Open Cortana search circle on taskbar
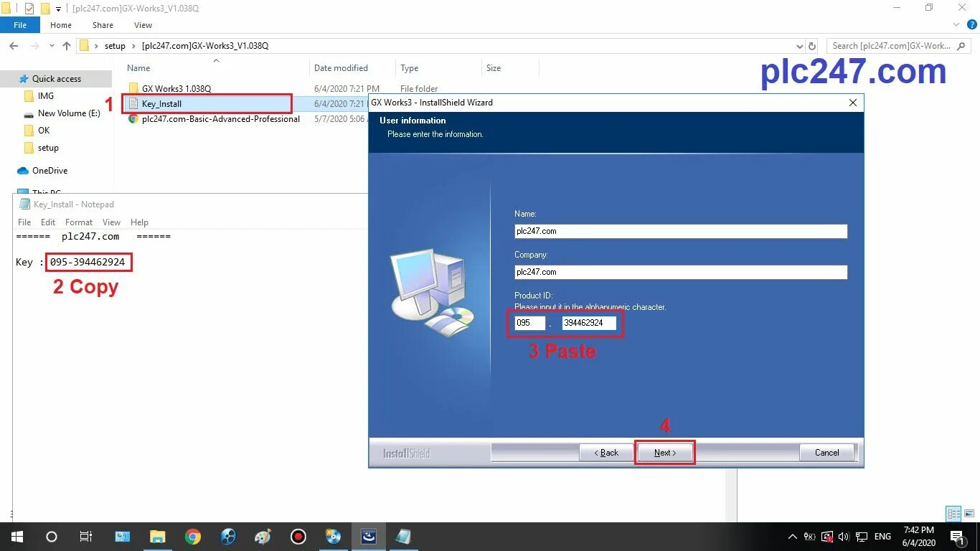 point(52,537)
